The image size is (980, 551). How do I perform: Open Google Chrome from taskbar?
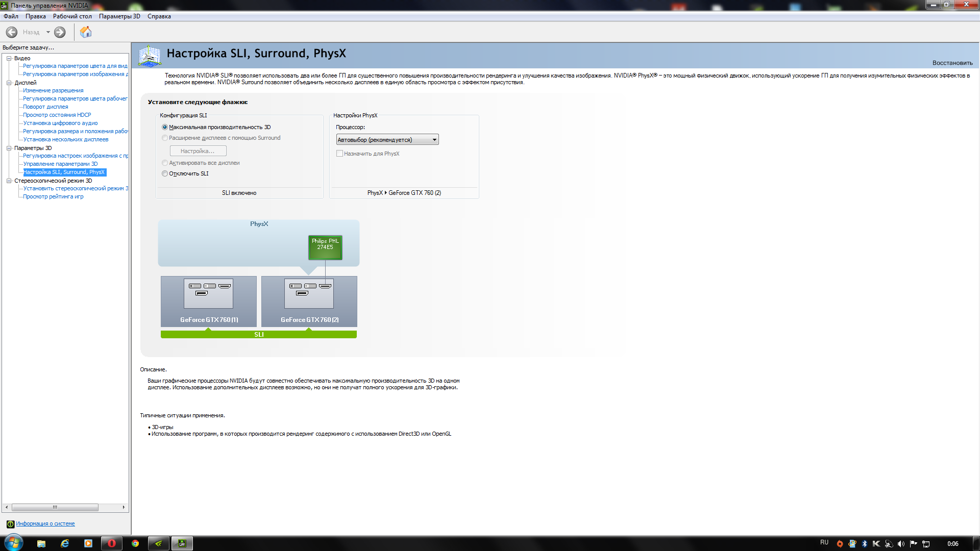pos(135,543)
